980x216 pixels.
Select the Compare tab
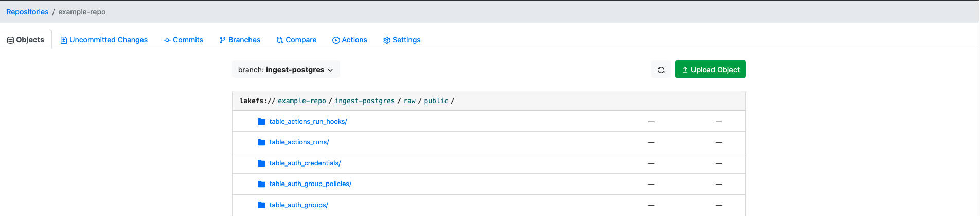click(296, 40)
